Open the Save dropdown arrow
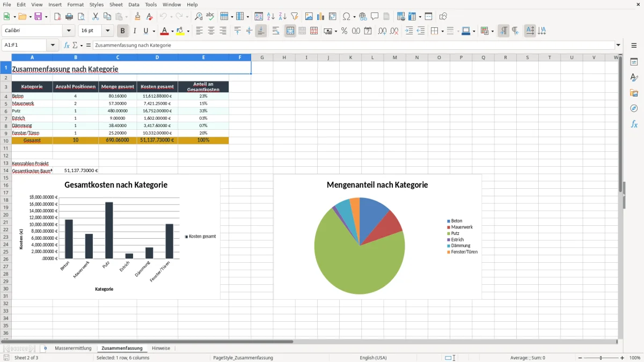Screen dimensions: 644x362 46,17
